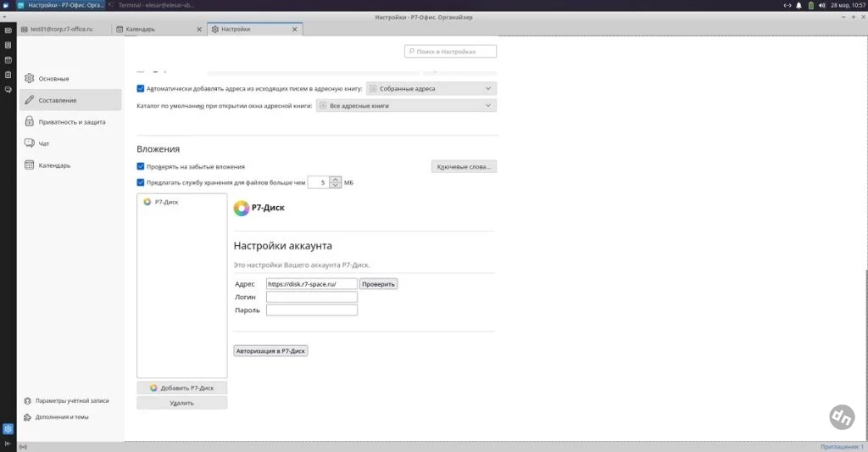Image resolution: width=868 pixels, height=452 pixels.
Task: Increase the file size threshold in MB
Action: click(x=336, y=180)
